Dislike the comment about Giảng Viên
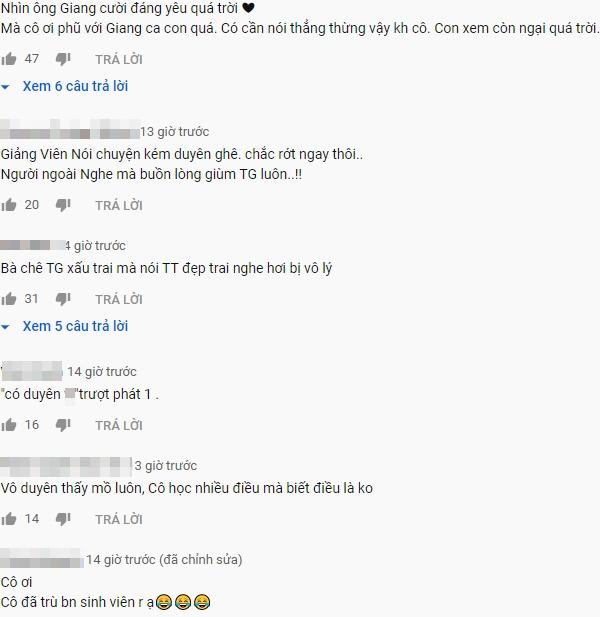 [x=63, y=205]
